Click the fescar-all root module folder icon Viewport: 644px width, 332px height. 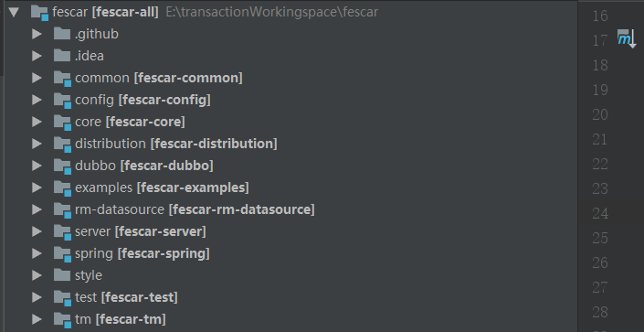click(40, 12)
